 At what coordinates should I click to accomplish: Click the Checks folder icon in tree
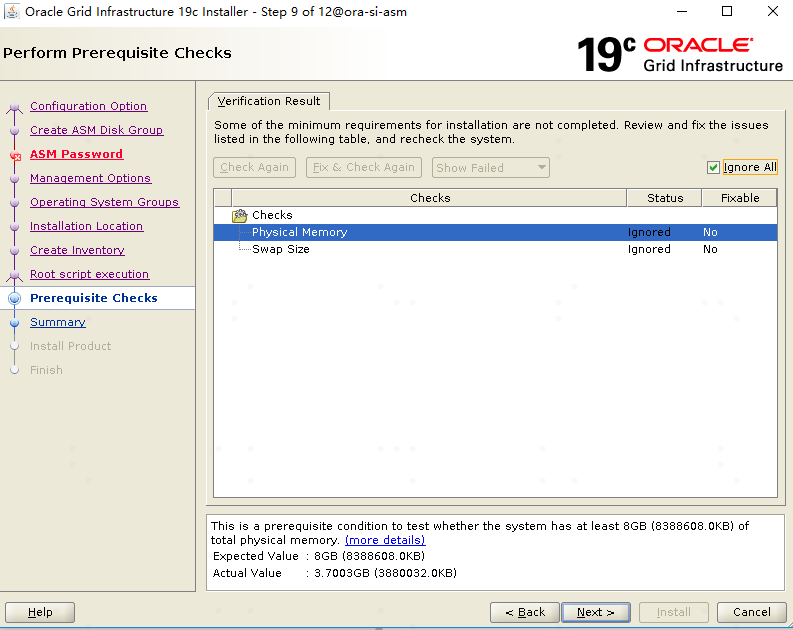pyautogui.click(x=239, y=215)
